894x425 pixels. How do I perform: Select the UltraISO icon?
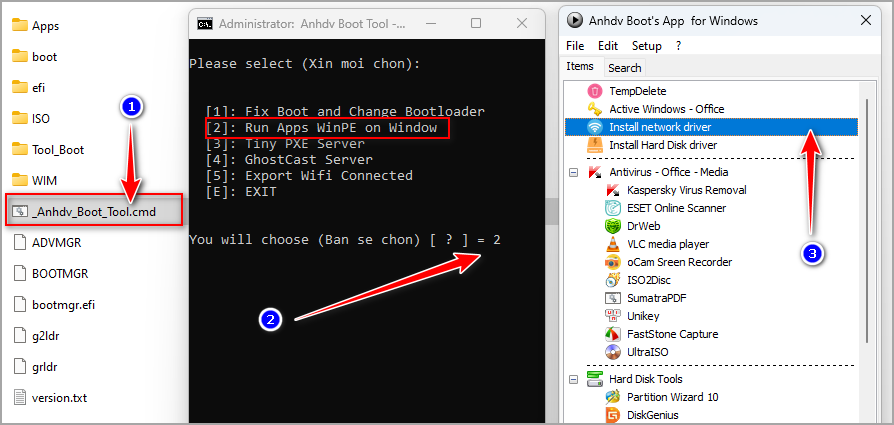[x=613, y=352]
